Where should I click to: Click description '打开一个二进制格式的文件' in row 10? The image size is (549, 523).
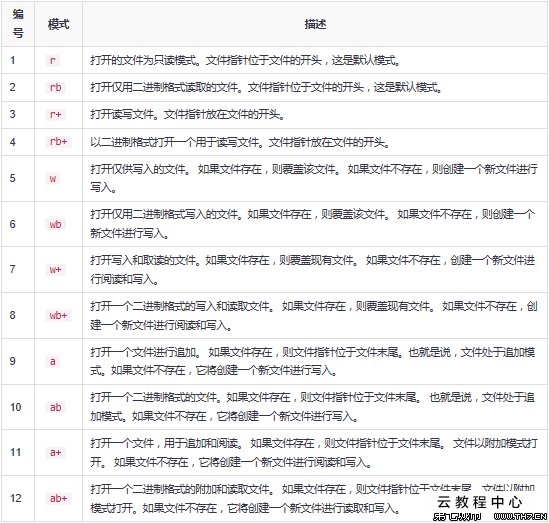point(153,398)
